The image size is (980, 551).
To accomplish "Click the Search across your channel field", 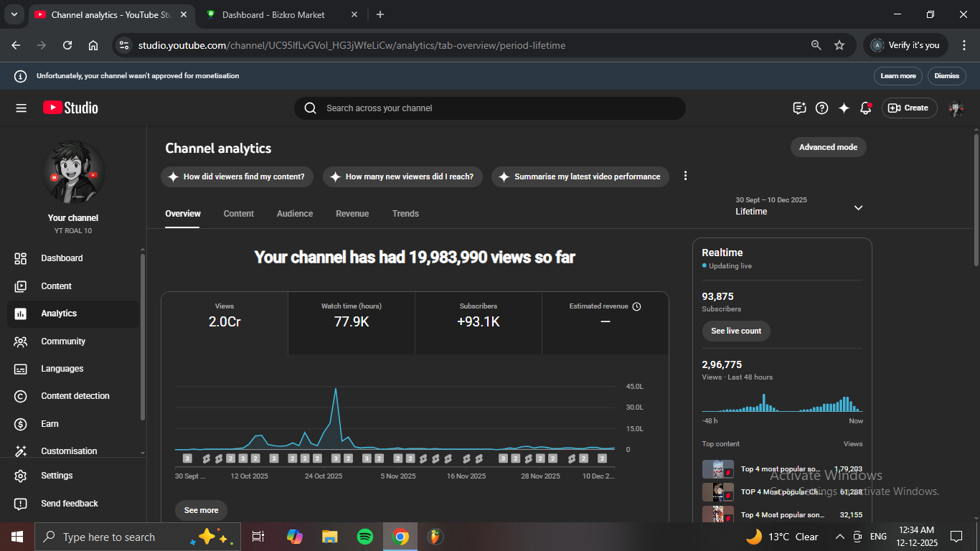I will point(489,108).
